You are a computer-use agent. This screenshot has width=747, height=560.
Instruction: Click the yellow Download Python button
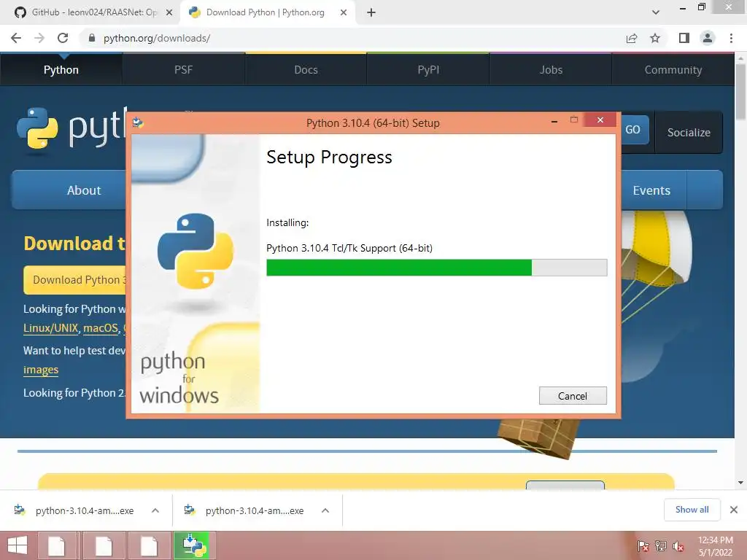[x=75, y=280]
